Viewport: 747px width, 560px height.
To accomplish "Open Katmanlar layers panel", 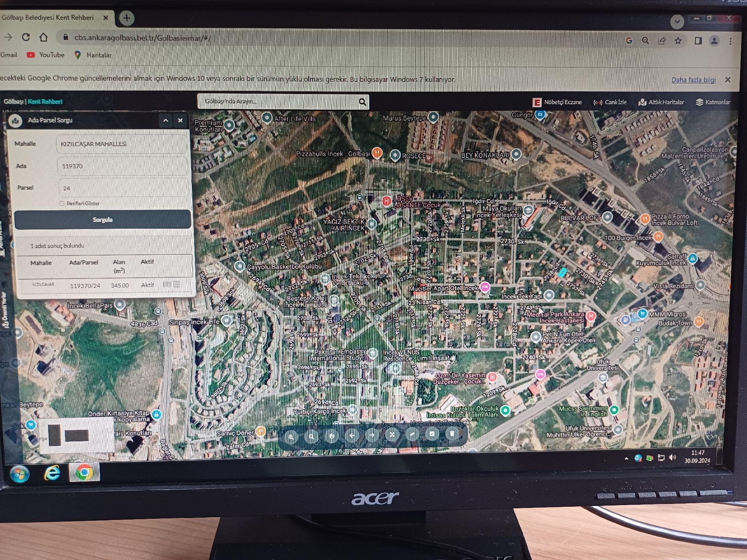I will click(713, 102).
